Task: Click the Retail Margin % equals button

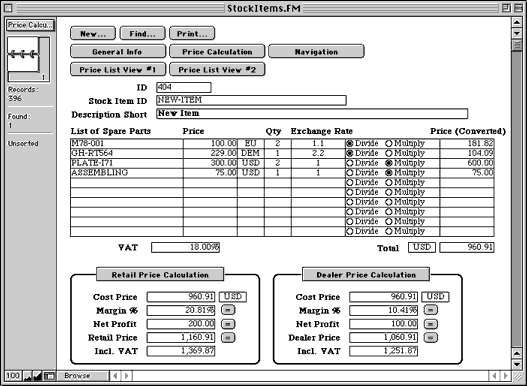Action: [228, 310]
